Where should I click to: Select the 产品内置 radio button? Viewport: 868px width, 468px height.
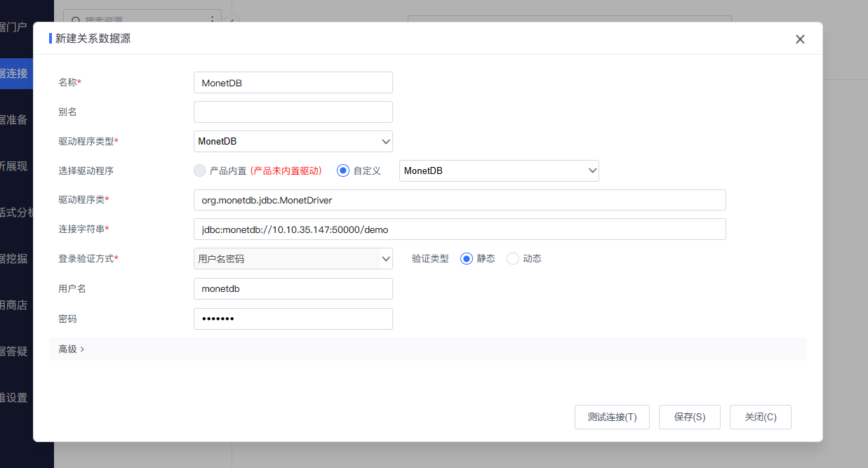tap(200, 171)
